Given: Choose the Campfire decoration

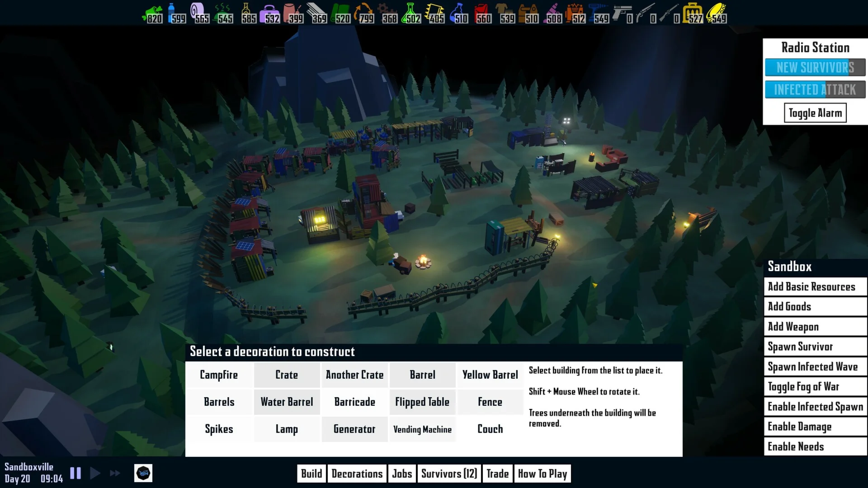Looking at the screenshot, I should [x=219, y=375].
